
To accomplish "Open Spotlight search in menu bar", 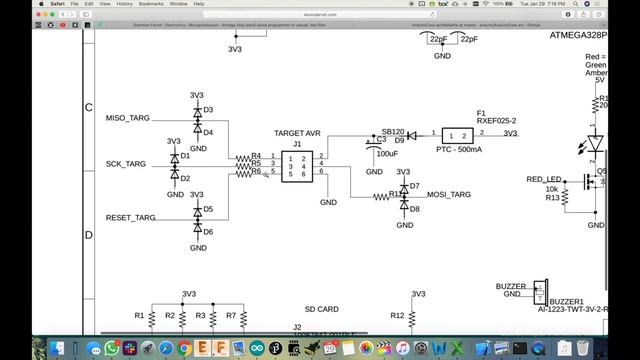I will click(x=576, y=4).
